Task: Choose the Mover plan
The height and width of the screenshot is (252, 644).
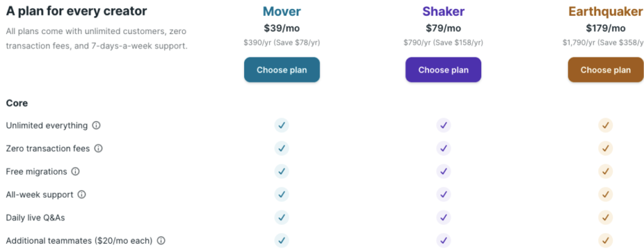Action: click(x=282, y=70)
